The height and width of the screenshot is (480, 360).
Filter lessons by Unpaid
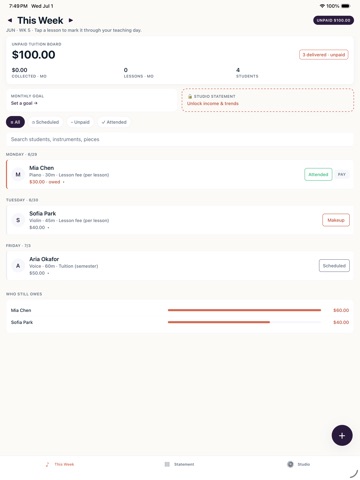click(x=80, y=122)
